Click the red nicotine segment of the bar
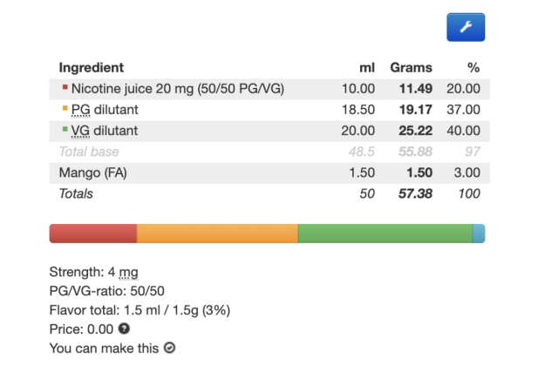This screenshot has width=545, height=392. (92, 233)
